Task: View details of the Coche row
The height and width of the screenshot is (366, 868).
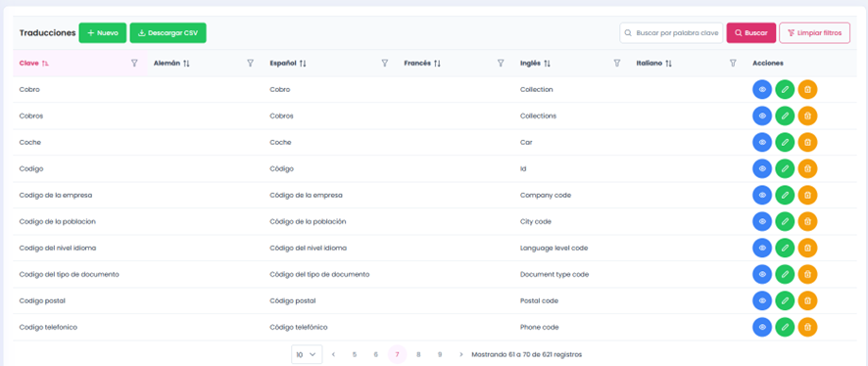Action: (x=762, y=142)
